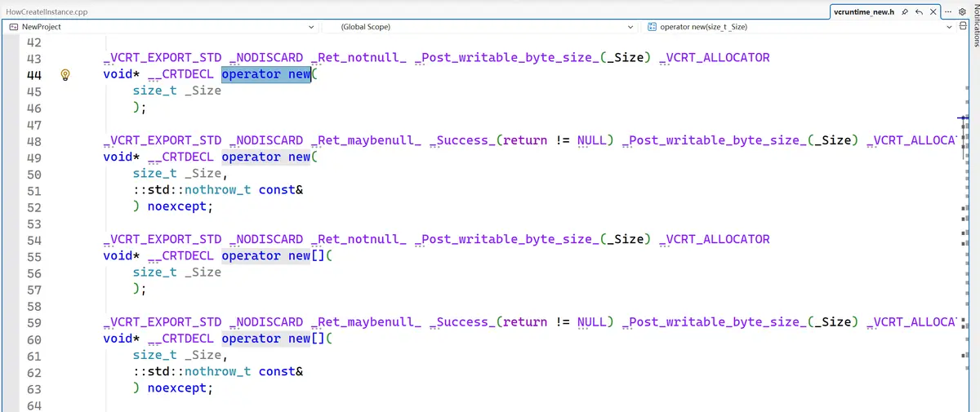
Task: Click line number 58 in the margin
Action: click(34, 306)
